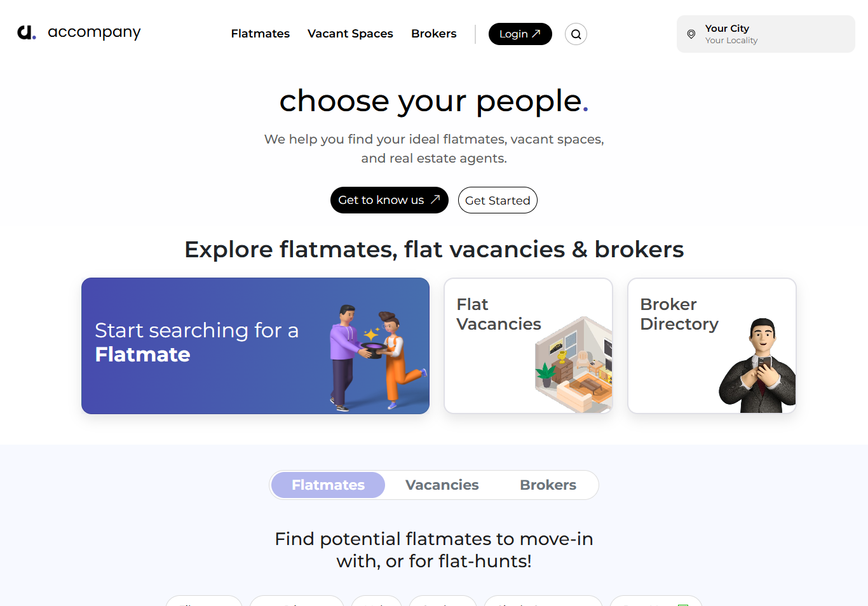Switch to the Vacancies tab
This screenshot has width=868, height=606.
coord(442,485)
